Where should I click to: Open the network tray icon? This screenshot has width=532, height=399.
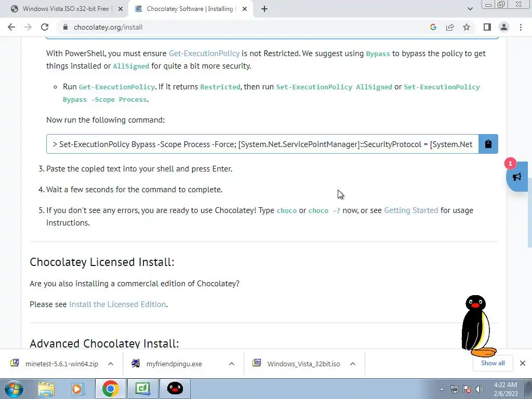(x=454, y=390)
